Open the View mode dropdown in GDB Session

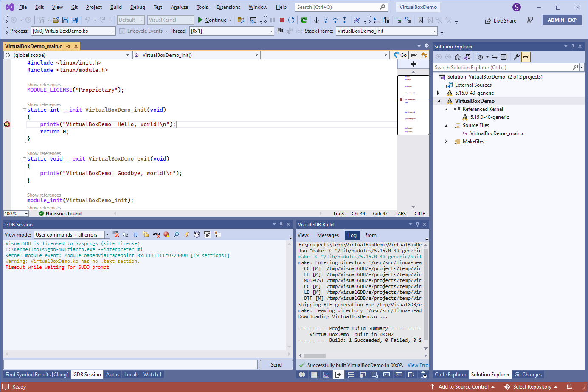72,234
